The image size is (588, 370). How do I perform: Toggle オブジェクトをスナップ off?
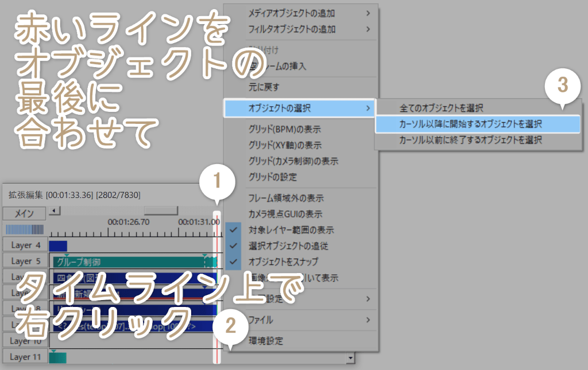coord(283,262)
